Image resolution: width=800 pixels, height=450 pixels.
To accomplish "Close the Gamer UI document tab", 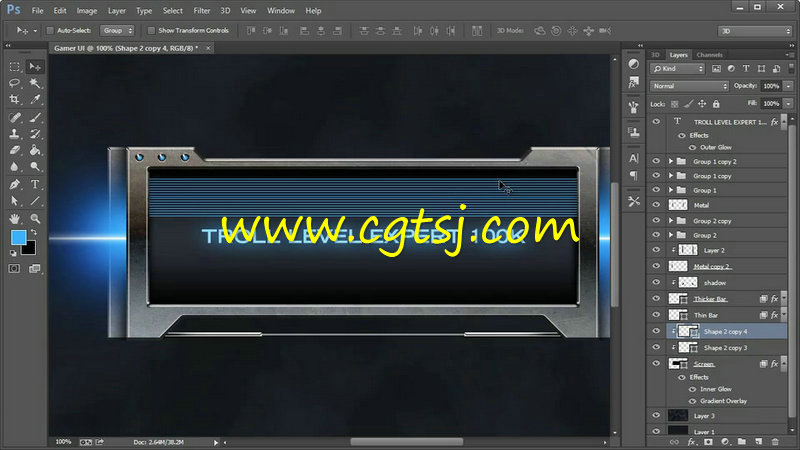I will pyautogui.click(x=208, y=48).
